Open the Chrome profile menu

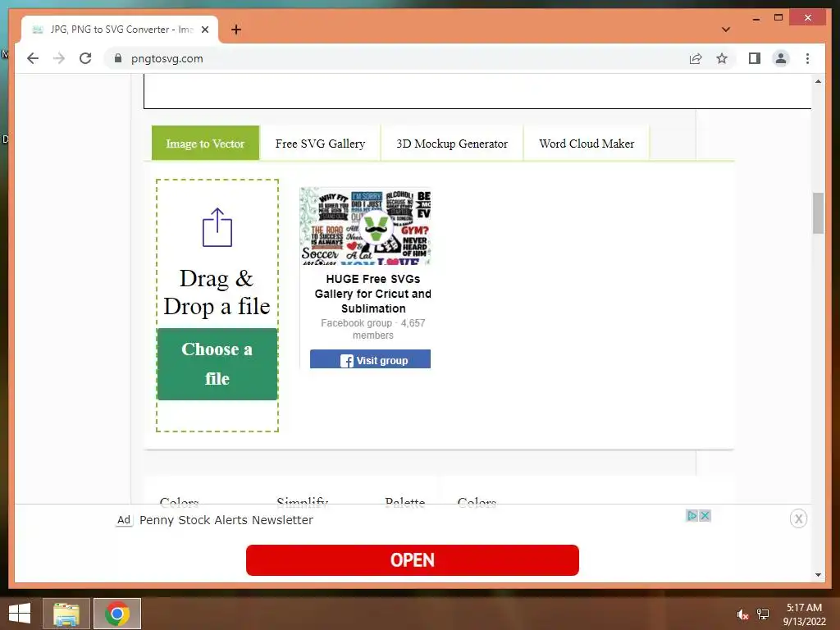click(x=781, y=58)
